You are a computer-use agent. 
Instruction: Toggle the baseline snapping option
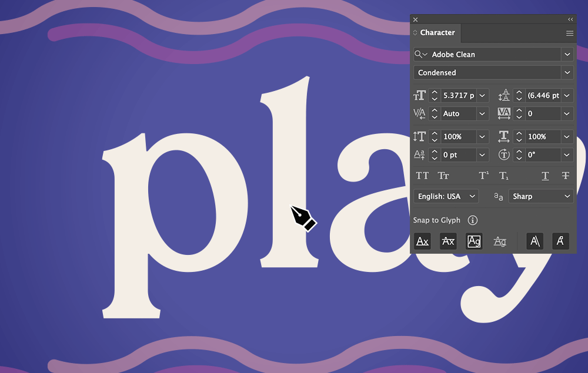pyautogui.click(x=422, y=241)
